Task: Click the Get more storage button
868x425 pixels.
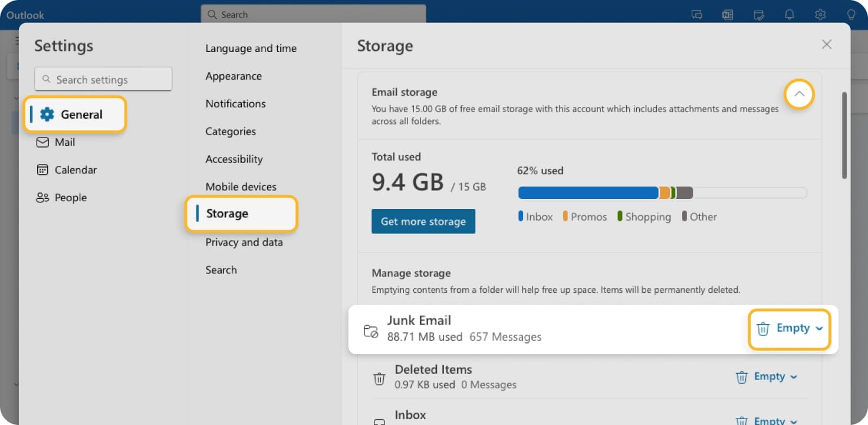Action: [x=423, y=221]
